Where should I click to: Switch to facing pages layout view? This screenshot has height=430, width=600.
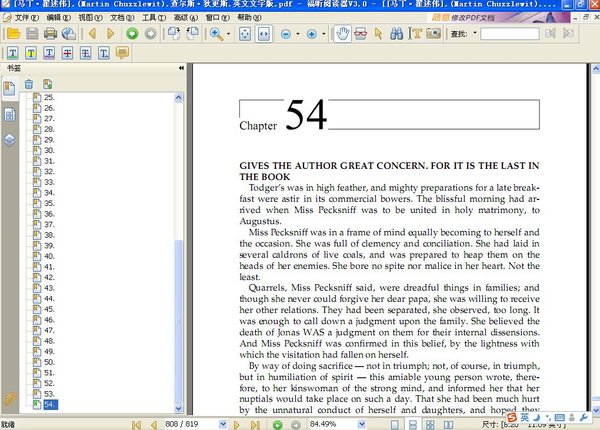click(x=448, y=425)
